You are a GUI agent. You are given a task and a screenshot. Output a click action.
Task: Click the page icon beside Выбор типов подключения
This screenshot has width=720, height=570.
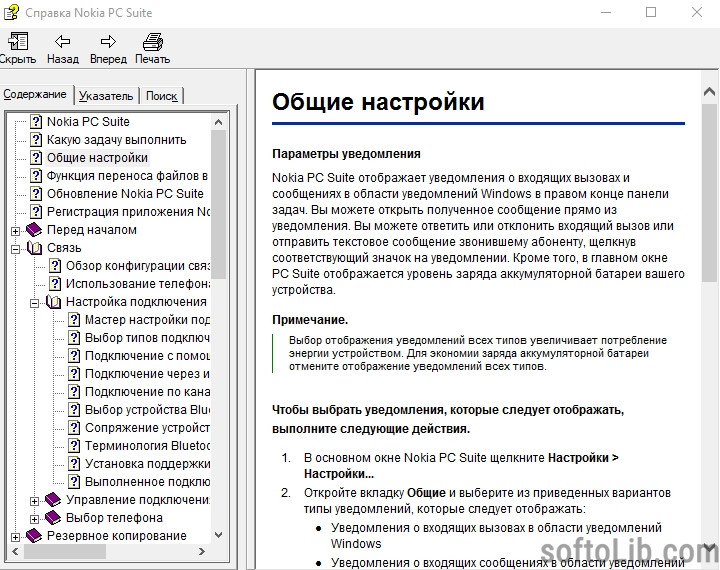[x=74, y=338]
